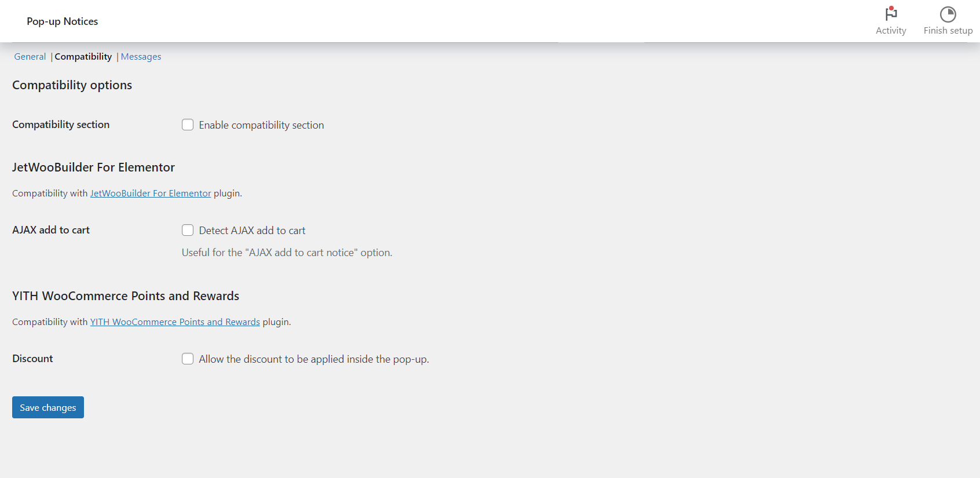980x478 pixels.
Task: Switch to the General tab
Action: (x=30, y=56)
